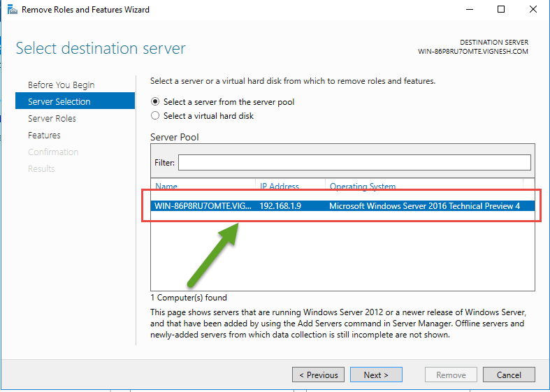Open the Server Selection step
Viewport: 550px width, 392px height.
coord(59,102)
